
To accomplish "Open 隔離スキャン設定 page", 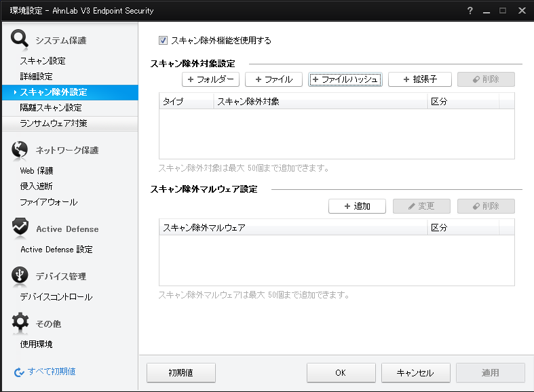I will click(x=51, y=108).
